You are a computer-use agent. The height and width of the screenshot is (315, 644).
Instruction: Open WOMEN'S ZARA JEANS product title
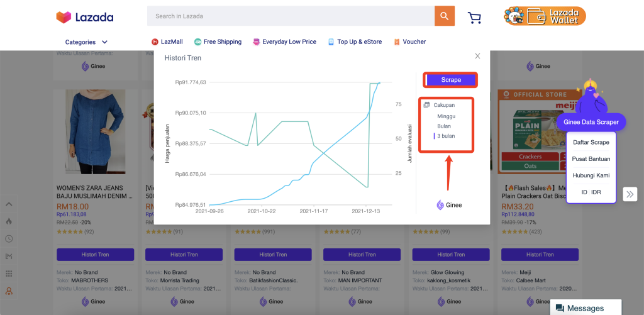pos(95,191)
